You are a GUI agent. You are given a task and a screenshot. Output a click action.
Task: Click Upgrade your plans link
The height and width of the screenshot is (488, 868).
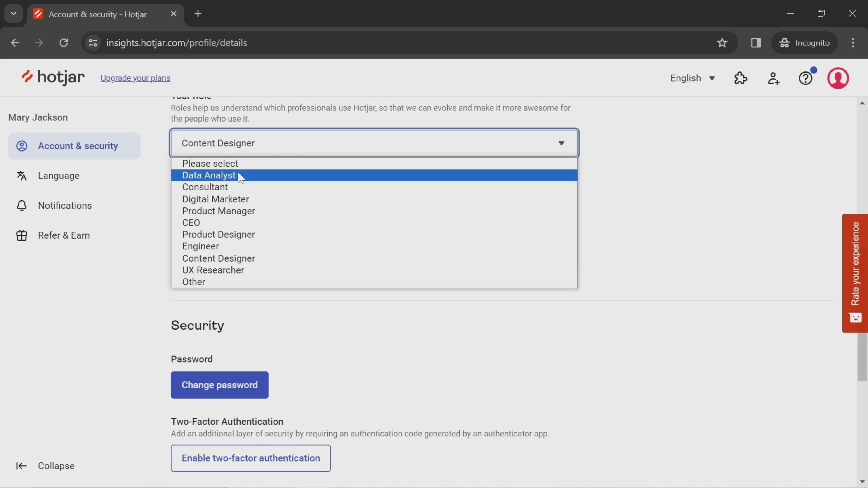coord(136,78)
